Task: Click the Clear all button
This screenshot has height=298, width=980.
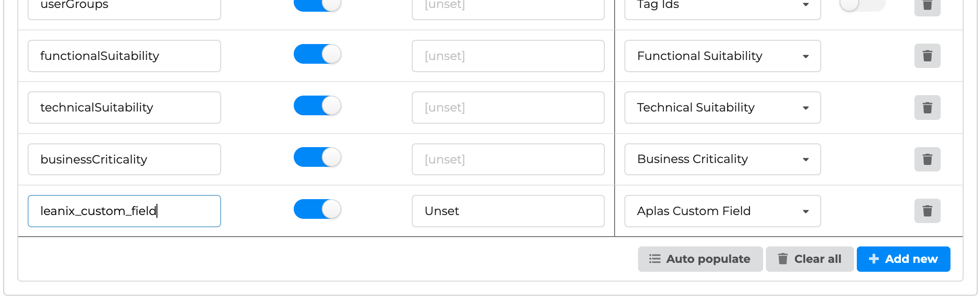Action: 809,259
